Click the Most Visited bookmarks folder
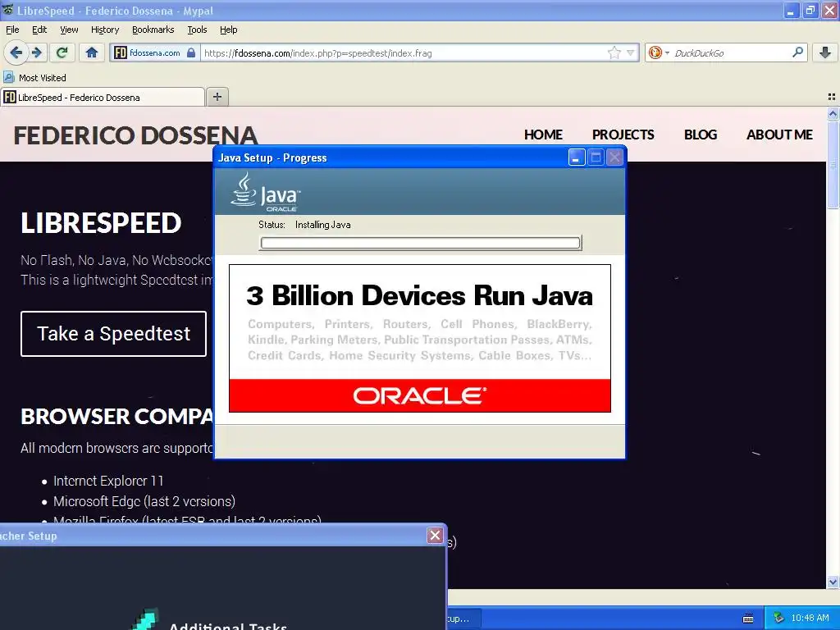 pos(35,78)
